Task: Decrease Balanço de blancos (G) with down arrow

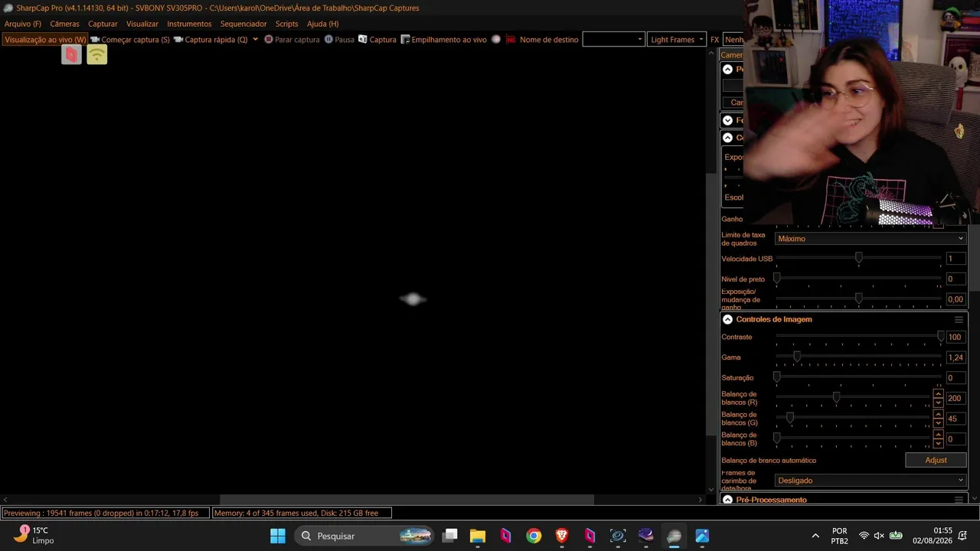Action: (938, 422)
